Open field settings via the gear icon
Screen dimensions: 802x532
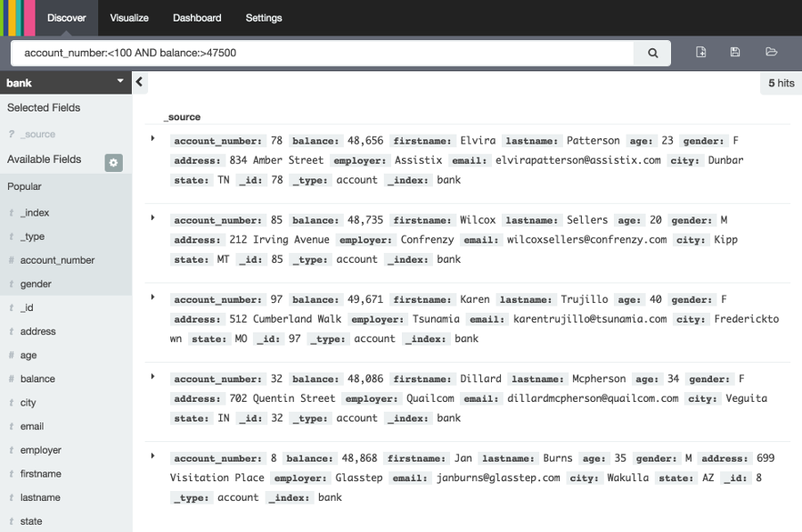pyautogui.click(x=112, y=164)
